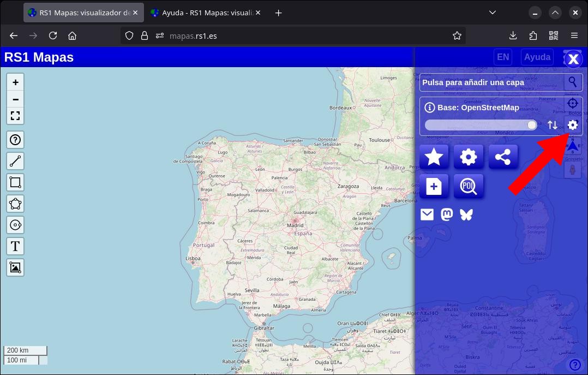Open a new browser tab
Screen dimensions: 588x375
tap(278, 13)
